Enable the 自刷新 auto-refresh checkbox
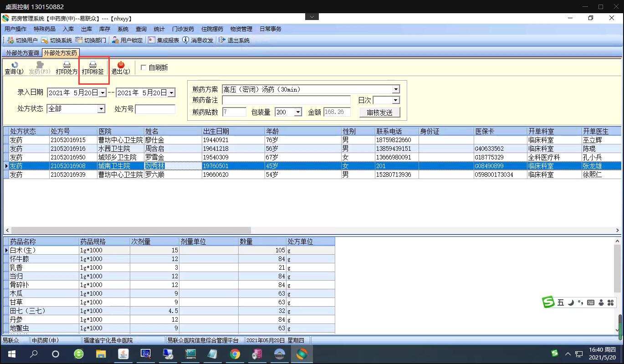 click(x=143, y=67)
